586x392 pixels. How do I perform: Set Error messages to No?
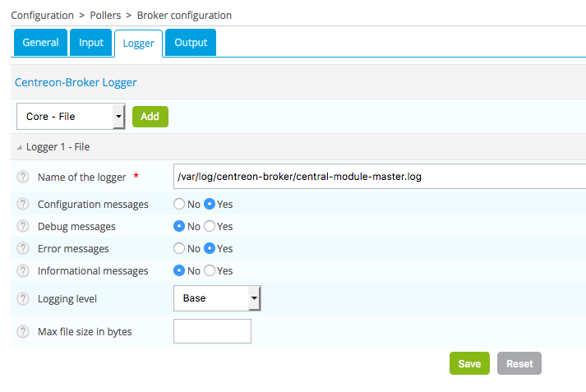pyautogui.click(x=179, y=248)
